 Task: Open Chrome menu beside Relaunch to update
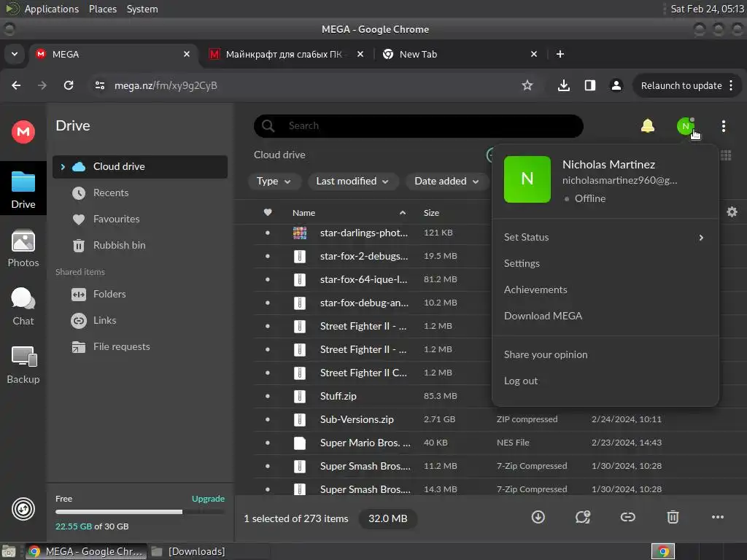[731, 86]
